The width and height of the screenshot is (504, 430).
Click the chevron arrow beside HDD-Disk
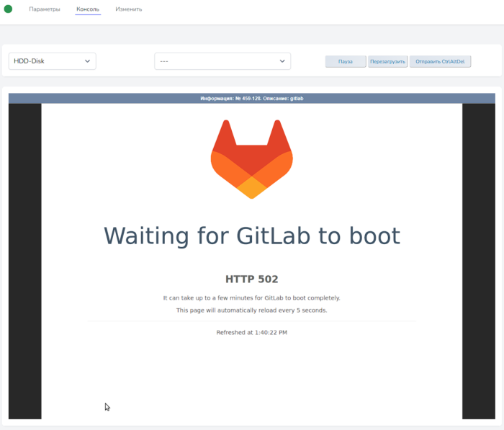coord(88,61)
